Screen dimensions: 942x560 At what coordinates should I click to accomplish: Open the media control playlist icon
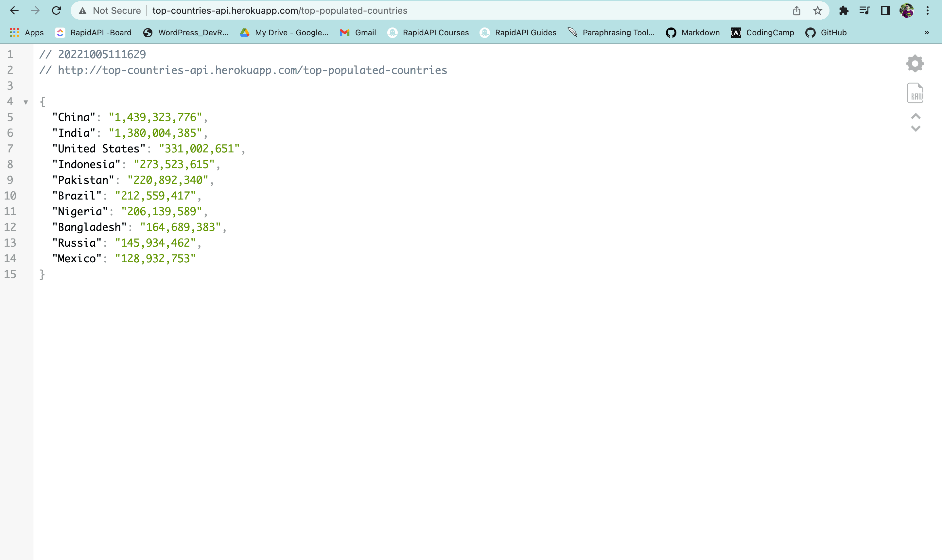tap(864, 10)
